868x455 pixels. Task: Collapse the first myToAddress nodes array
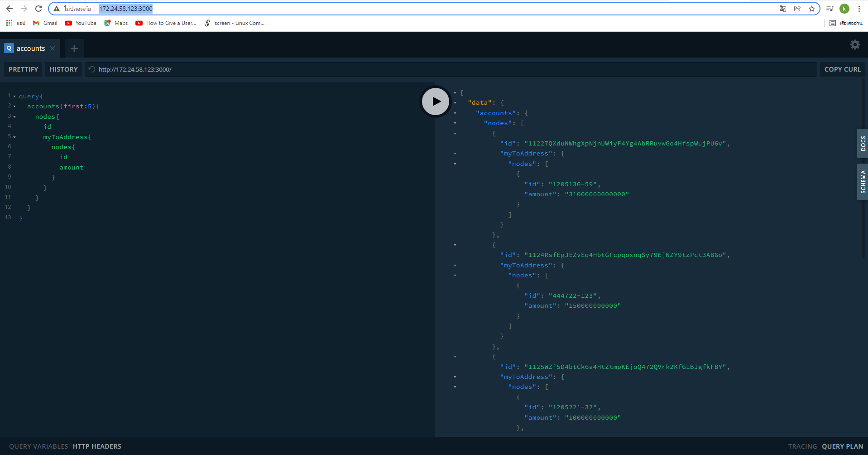[455, 164]
